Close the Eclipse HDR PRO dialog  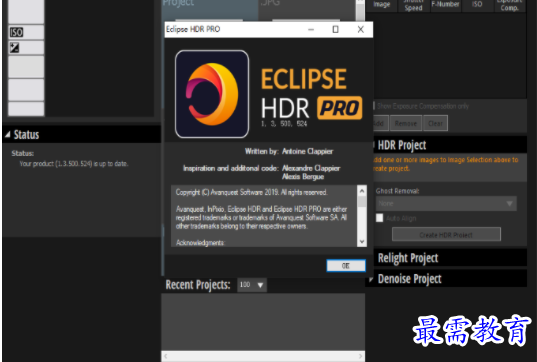coord(361,29)
